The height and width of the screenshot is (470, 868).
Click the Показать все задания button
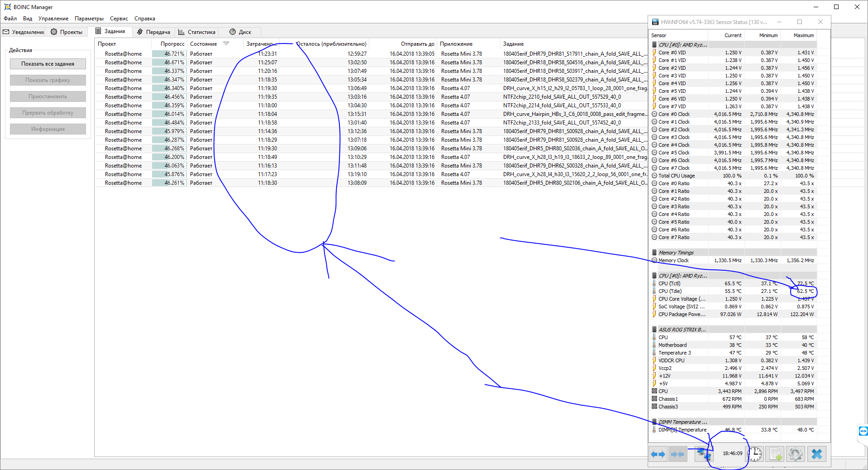click(48, 64)
